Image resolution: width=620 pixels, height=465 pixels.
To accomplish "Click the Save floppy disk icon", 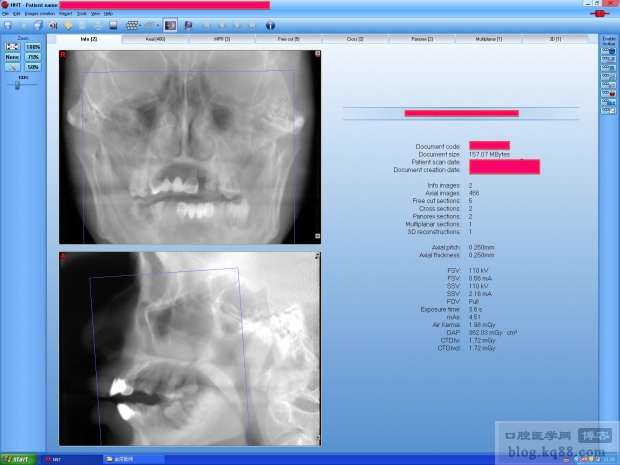I will point(8,26).
